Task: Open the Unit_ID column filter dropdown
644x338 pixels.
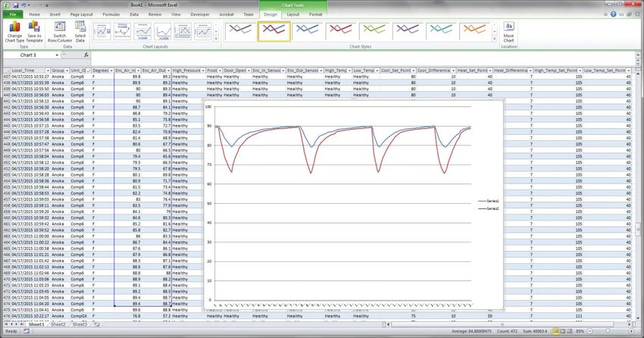Action: pyautogui.click(x=89, y=70)
